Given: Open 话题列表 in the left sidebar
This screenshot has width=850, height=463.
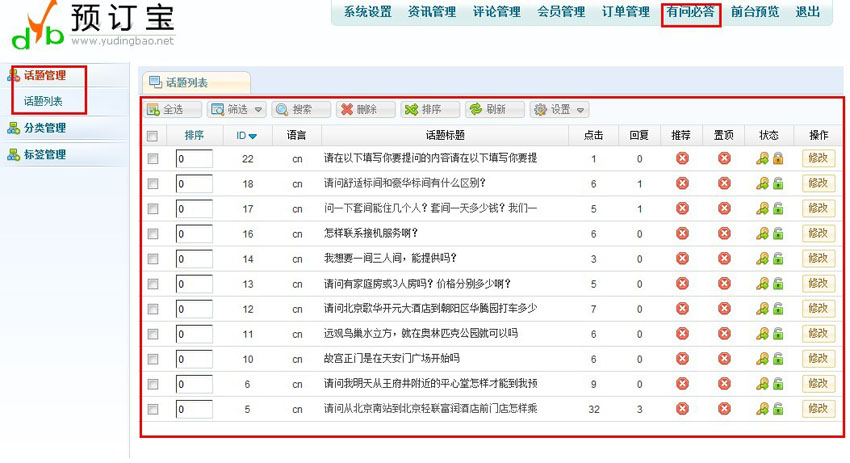Looking at the screenshot, I should coord(43,101).
